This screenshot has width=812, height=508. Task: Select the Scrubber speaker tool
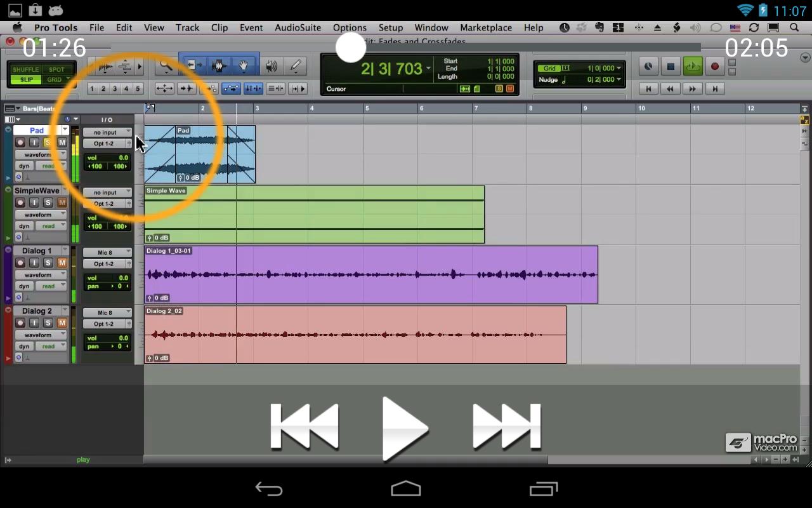pyautogui.click(x=272, y=66)
